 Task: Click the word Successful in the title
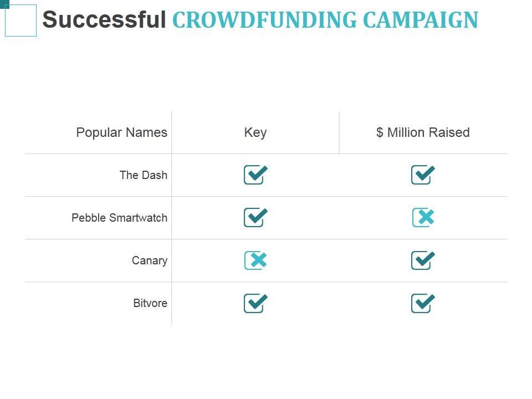point(104,20)
